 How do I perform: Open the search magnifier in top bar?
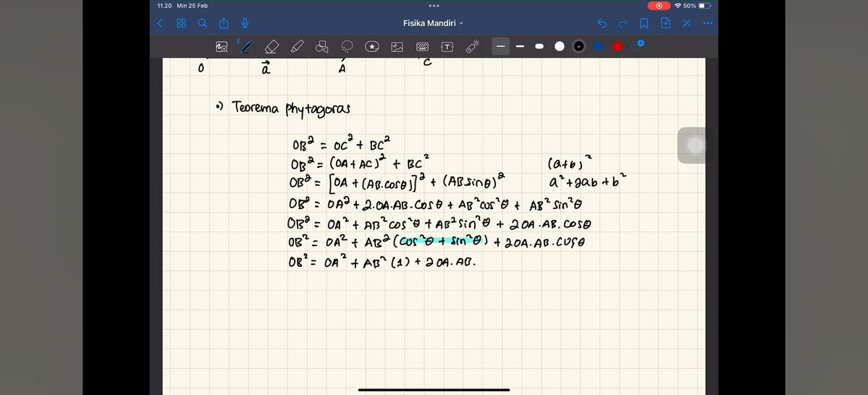(203, 23)
